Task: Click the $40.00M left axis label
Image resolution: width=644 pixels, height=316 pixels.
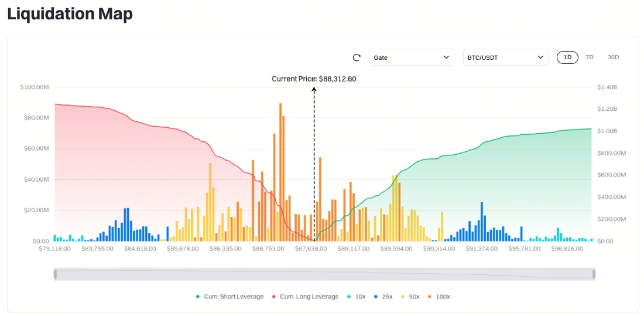Action: coord(36,180)
